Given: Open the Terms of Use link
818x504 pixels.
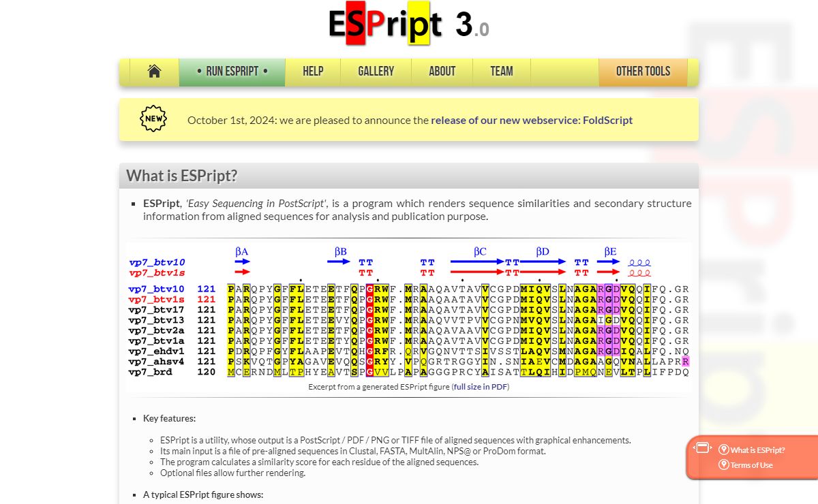Looking at the screenshot, I should click(x=751, y=465).
